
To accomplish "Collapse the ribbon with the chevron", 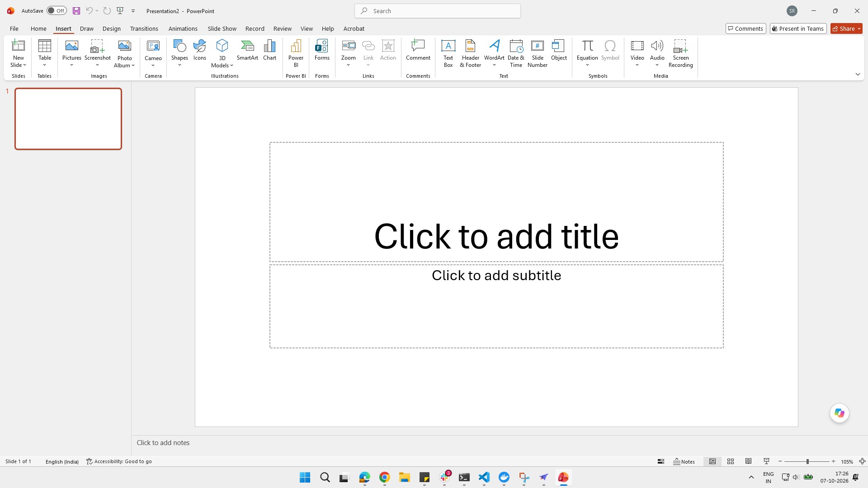I will pos(858,74).
